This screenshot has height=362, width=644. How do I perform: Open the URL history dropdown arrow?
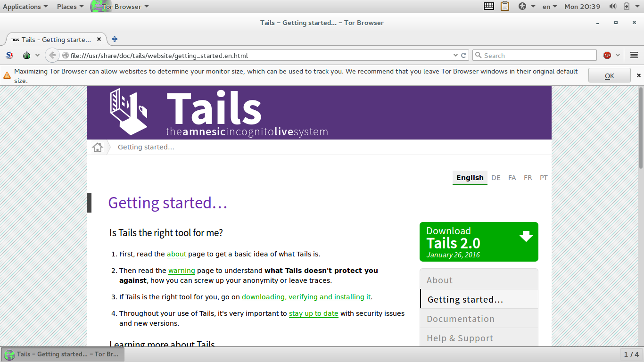tap(455, 55)
